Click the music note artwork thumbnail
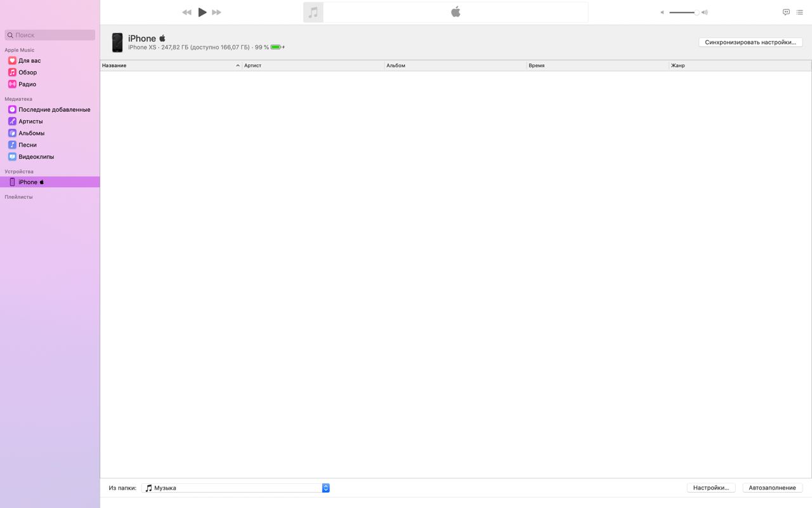 tap(313, 12)
